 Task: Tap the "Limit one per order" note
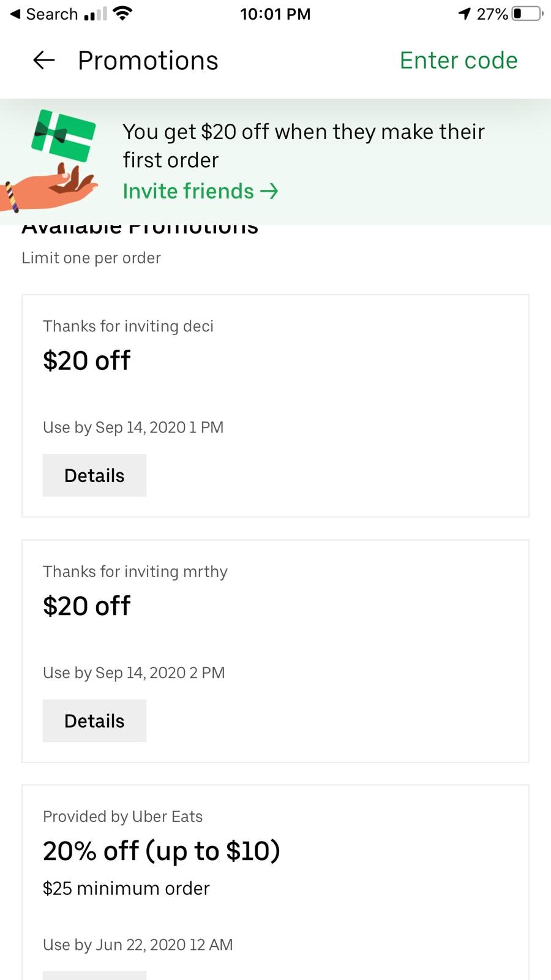pos(91,258)
